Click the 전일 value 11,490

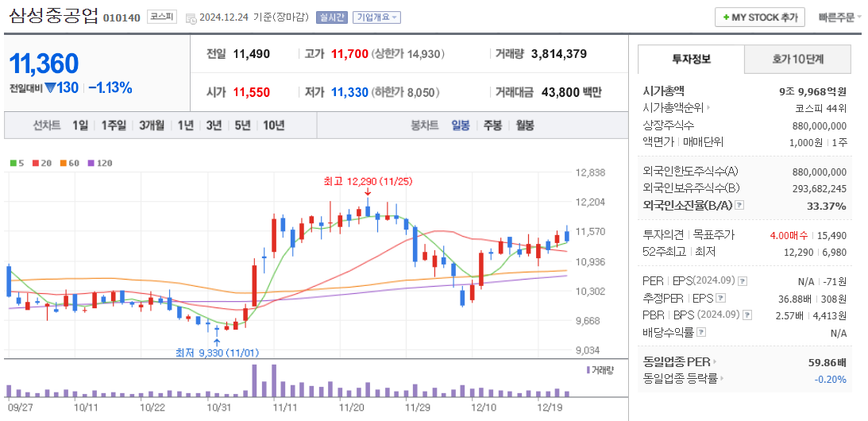point(251,54)
